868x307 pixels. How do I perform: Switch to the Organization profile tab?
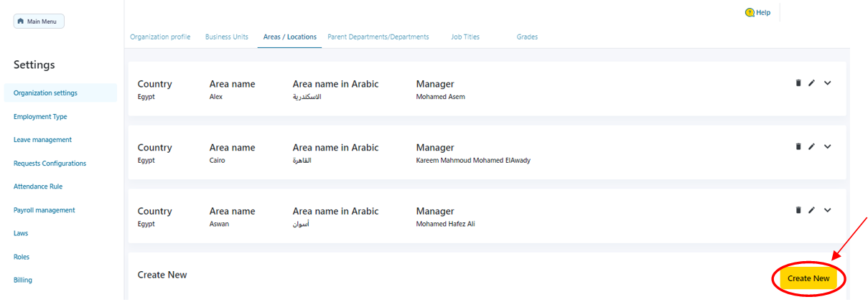point(160,37)
